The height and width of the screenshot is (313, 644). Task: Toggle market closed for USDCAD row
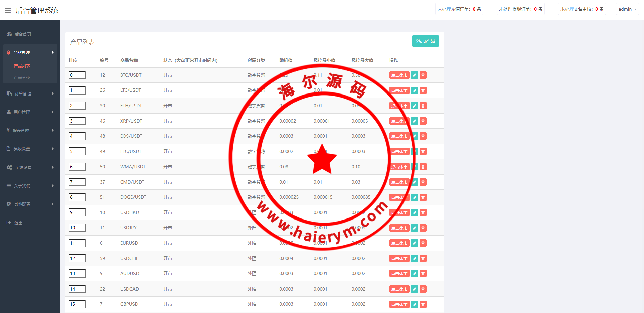[399, 289]
